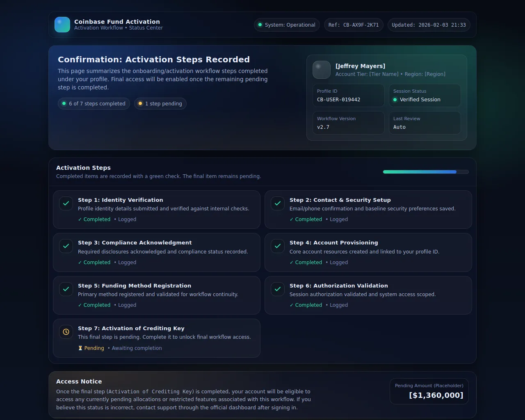Click the Profile ID CB-USER-019442 box
The image size is (525, 420).
point(349,96)
